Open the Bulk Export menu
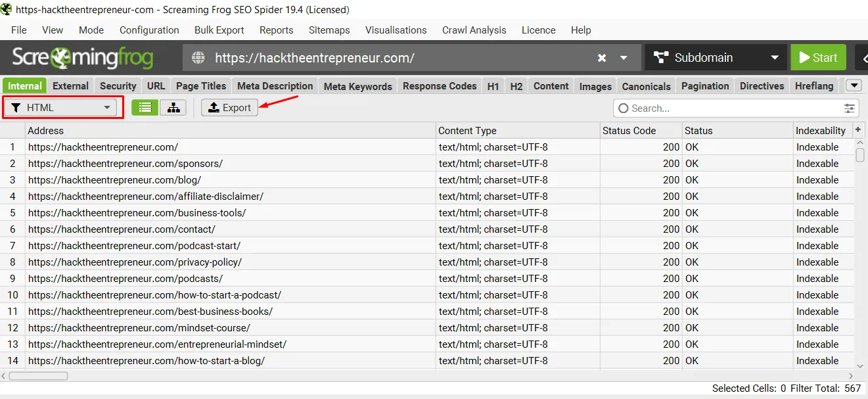Viewport: 868px width, 399px height. [x=219, y=30]
